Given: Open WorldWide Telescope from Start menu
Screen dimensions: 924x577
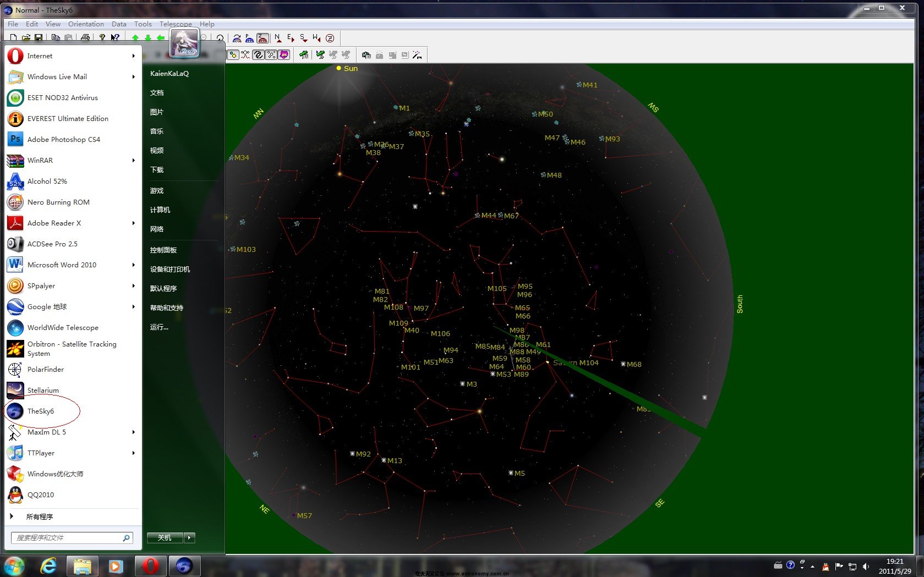Looking at the screenshot, I should click(73, 327).
